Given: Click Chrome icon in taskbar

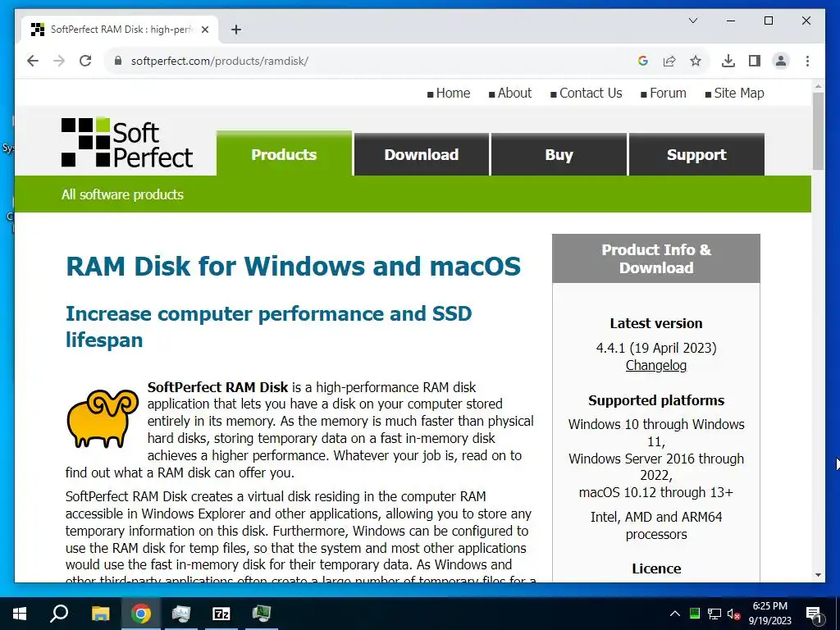Looking at the screenshot, I should click(141, 614).
